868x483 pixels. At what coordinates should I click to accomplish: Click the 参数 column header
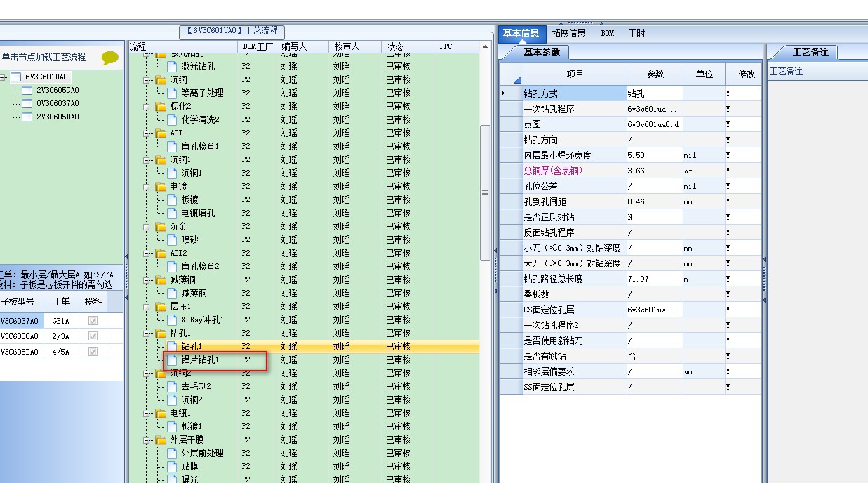(x=655, y=74)
